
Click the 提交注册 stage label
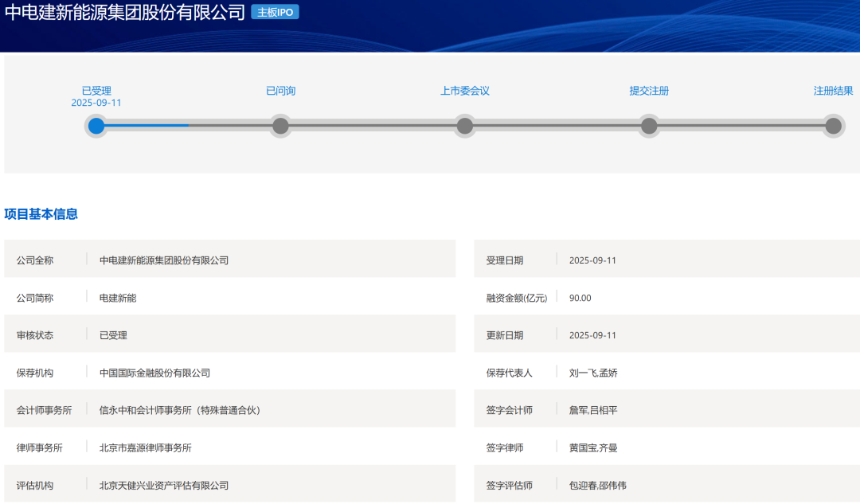coord(649,91)
